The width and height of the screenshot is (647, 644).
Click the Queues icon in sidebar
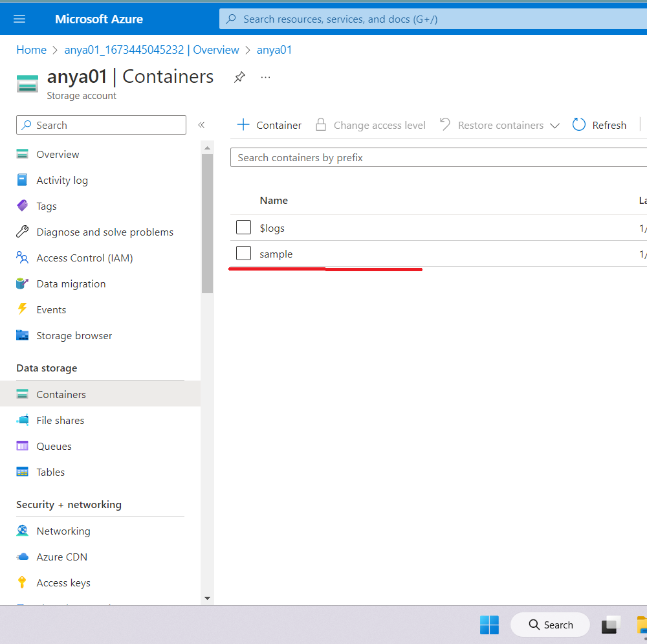[x=22, y=446]
